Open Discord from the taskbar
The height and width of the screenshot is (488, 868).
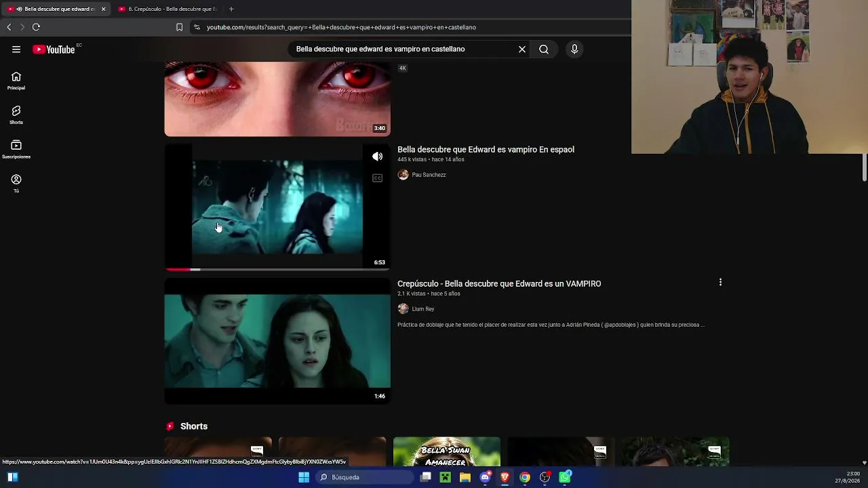coord(485,477)
